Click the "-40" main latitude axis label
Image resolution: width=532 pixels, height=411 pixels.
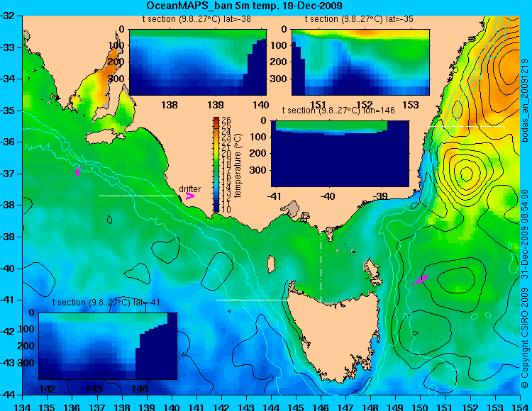[x=7, y=269]
